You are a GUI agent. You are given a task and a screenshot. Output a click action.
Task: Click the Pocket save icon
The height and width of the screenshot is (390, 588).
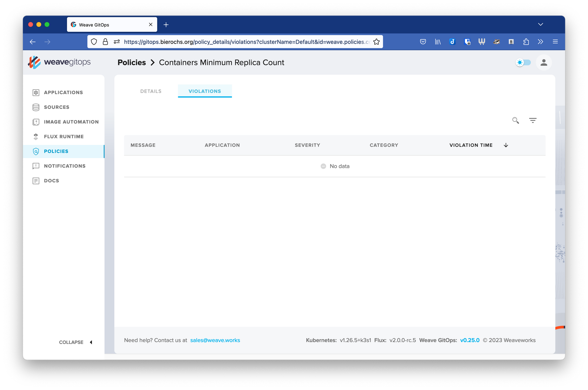pos(423,42)
